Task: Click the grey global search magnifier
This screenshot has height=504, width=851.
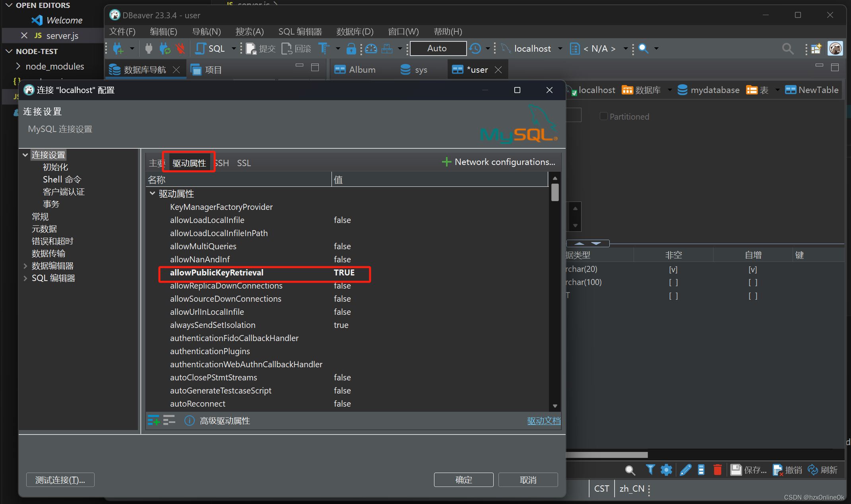Action: coord(788,48)
